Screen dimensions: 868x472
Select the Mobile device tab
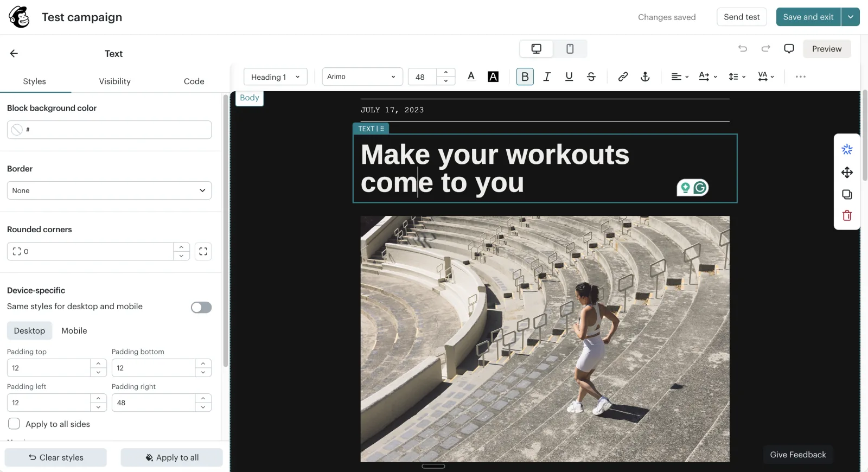coord(74,330)
